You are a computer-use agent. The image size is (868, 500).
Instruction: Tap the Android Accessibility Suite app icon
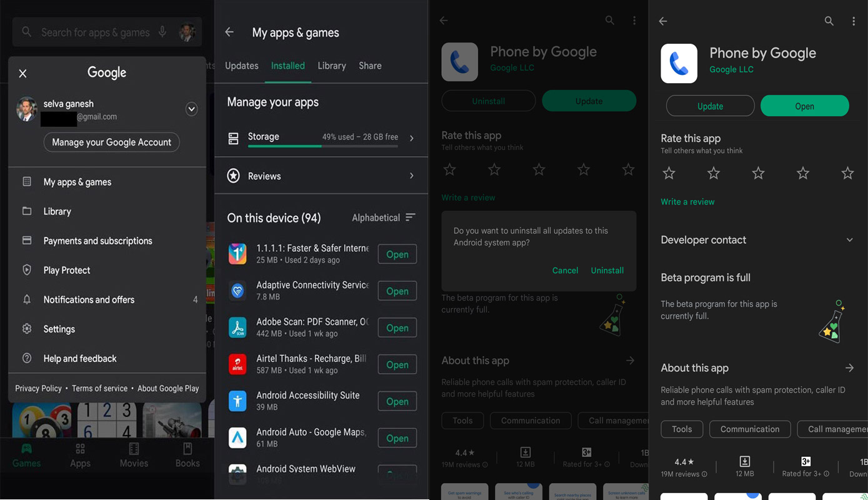click(237, 401)
